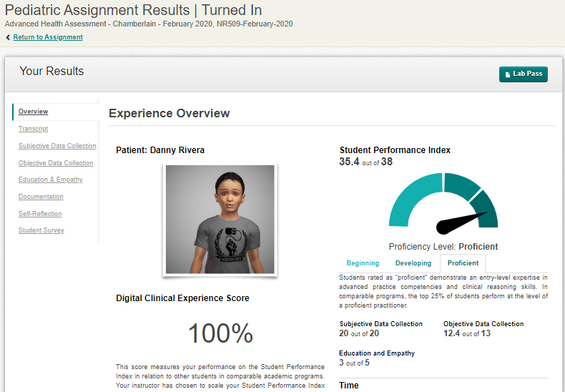Screen dimensions: 565x392
Task: Click the performance gauge needle
Action: point(461,222)
